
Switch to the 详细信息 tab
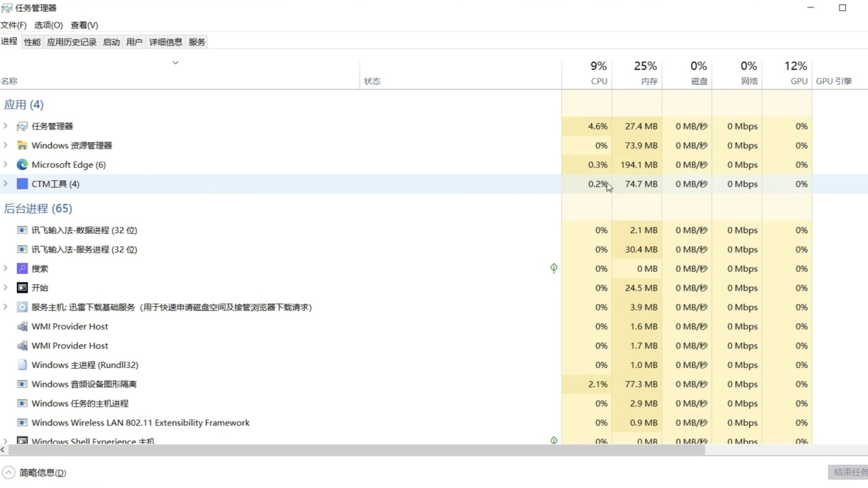[x=165, y=42]
